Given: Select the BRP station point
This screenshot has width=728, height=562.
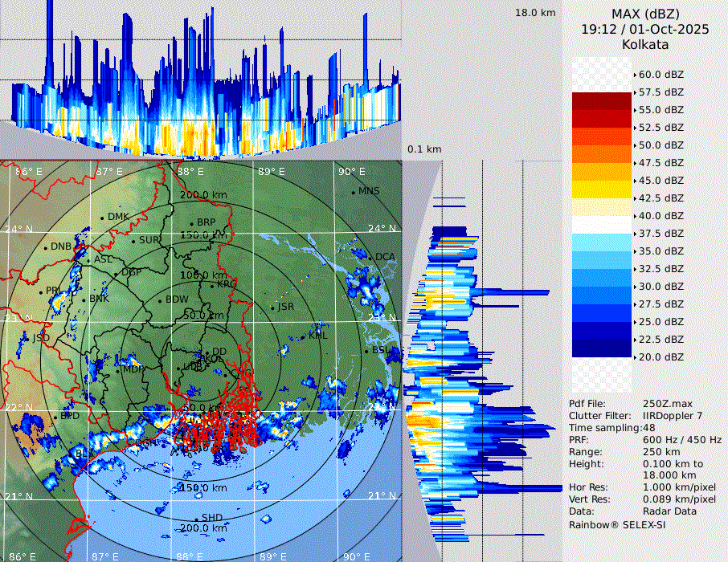Looking at the screenshot, I should tap(191, 224).
